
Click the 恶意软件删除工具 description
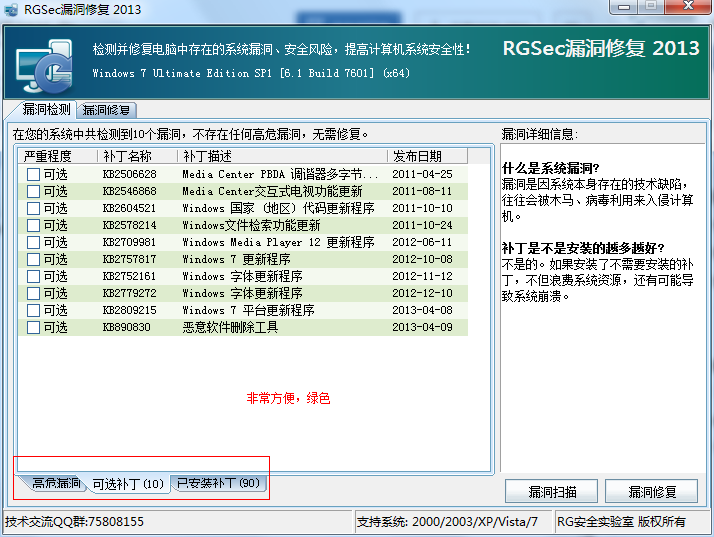coord(230,327)
